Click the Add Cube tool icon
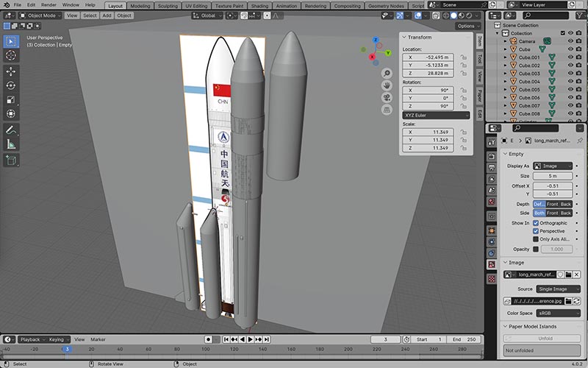Image resolution: width=588 pixels, height=368 pixels. (x=12, y=160)
